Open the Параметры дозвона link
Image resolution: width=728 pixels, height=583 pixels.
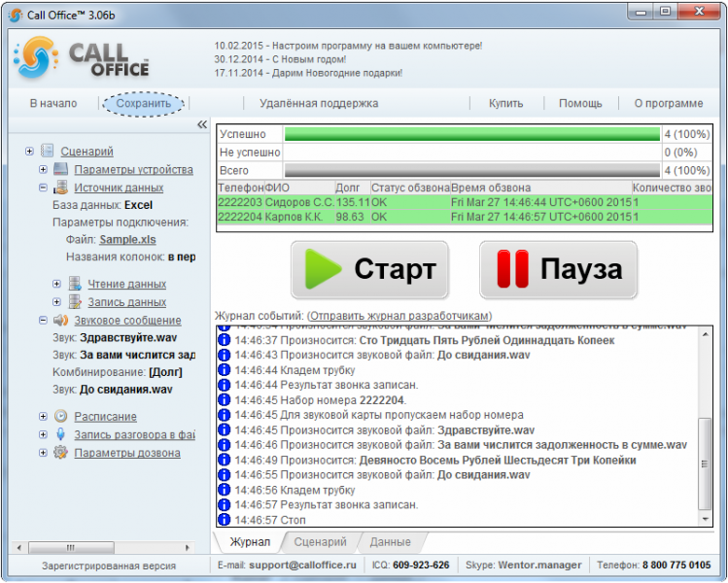point(127,453)
